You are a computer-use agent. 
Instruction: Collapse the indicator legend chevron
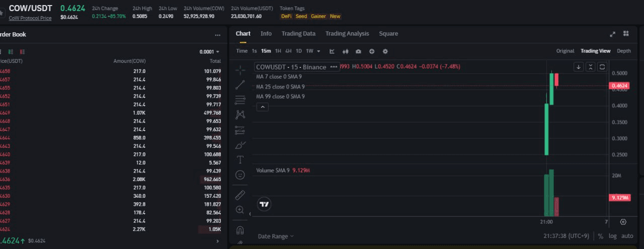(263, 107)
